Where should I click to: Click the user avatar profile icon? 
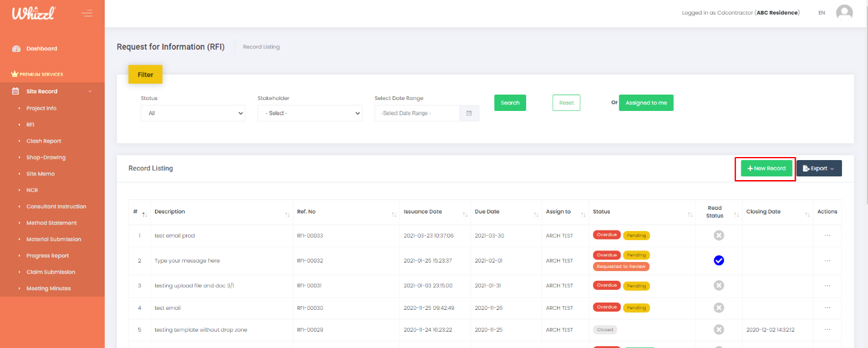844,13
